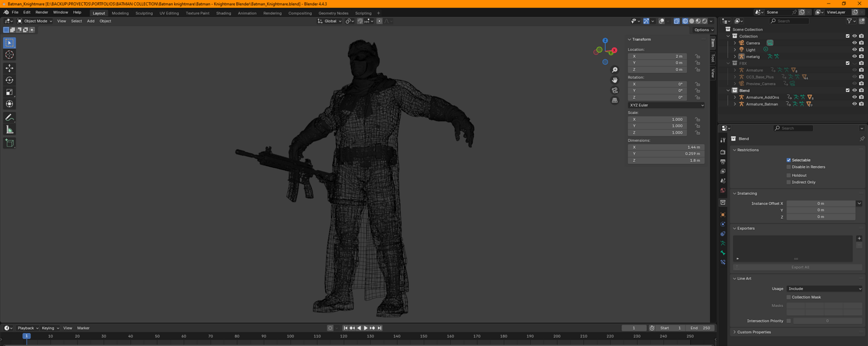
Task: Open the Object Mode dropdown
Action: point(35,21)
